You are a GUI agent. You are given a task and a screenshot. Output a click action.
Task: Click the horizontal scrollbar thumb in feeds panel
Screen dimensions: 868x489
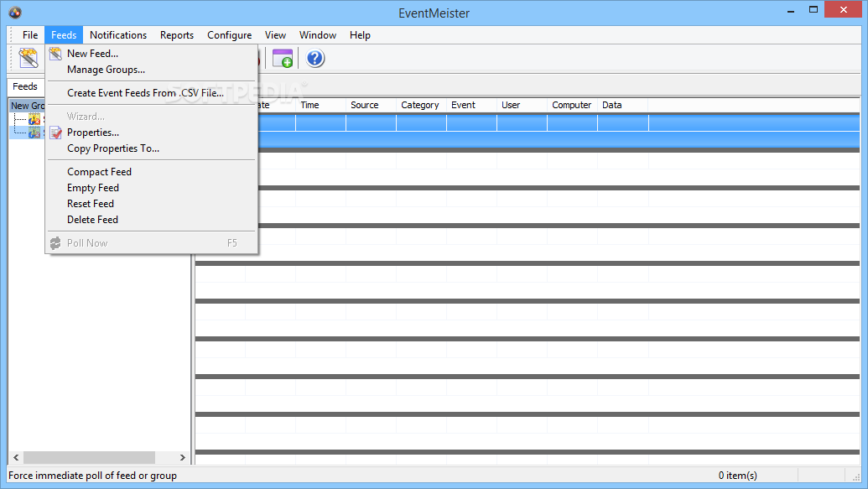[89, 457]
